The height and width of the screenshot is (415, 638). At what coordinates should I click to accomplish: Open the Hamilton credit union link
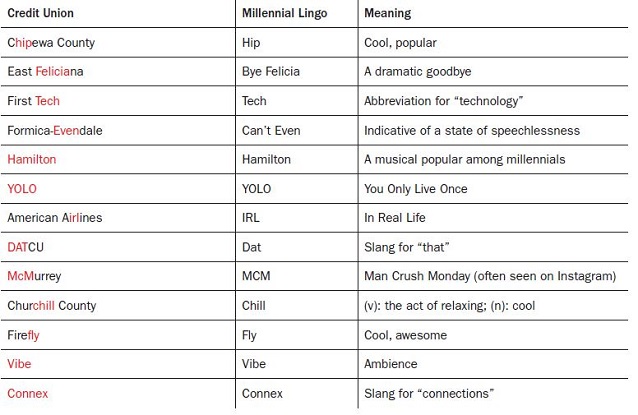pos(32,160)
